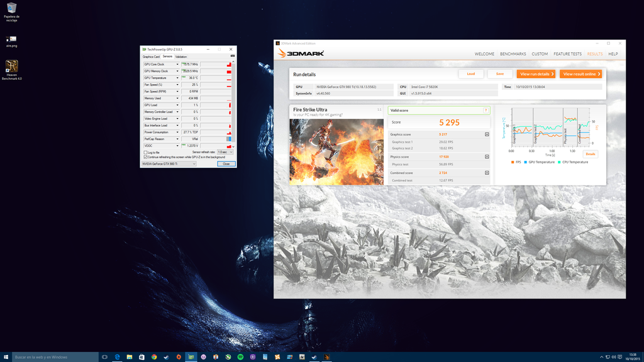Image resolution: width=644 pixels, height=362 pixels.
Task: Open the volume control in tray
Action: [x=614, y=357]
